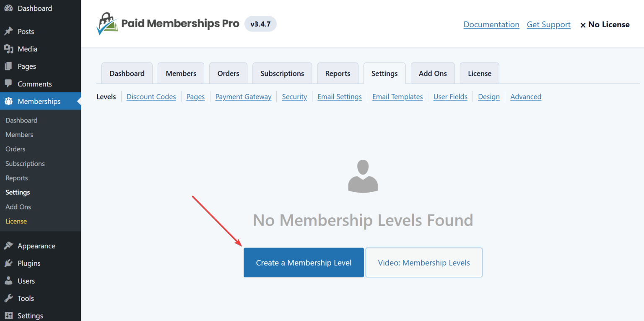The image size is (644, 321).
Task: Switch to the Email Templates settings section
Action: point(397,97)
